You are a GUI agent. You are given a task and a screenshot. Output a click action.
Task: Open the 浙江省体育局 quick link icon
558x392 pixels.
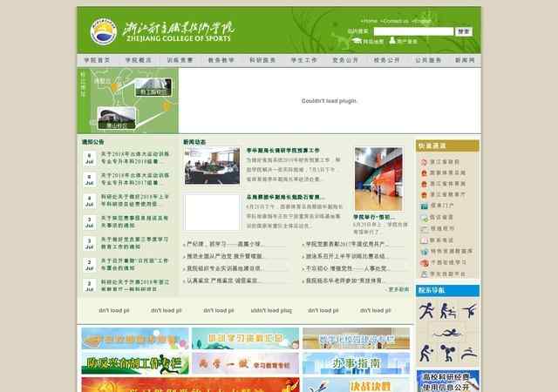pos(424,184)
